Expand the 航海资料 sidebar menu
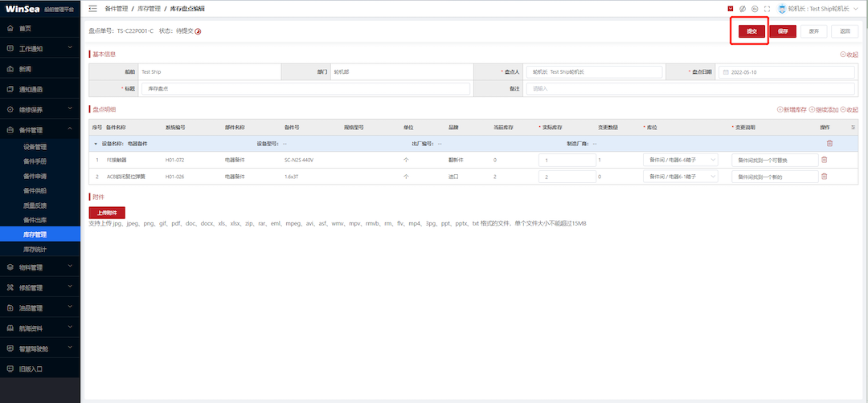868x403 pixels. tap(70, 328)
